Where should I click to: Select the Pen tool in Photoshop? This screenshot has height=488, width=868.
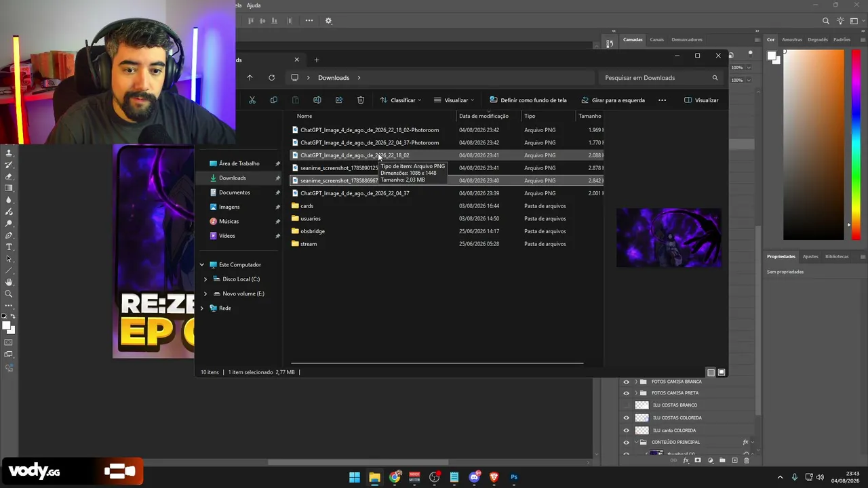[x=9, y=235]
